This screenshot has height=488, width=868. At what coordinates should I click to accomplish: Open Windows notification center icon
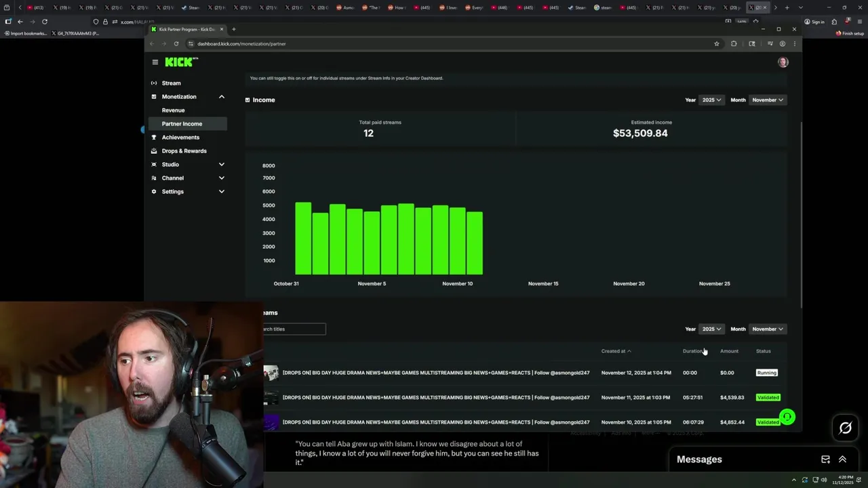pos(859,480)
